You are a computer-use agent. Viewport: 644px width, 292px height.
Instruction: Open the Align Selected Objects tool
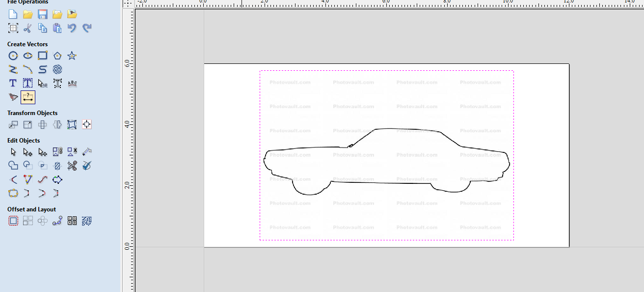[87, 124]
